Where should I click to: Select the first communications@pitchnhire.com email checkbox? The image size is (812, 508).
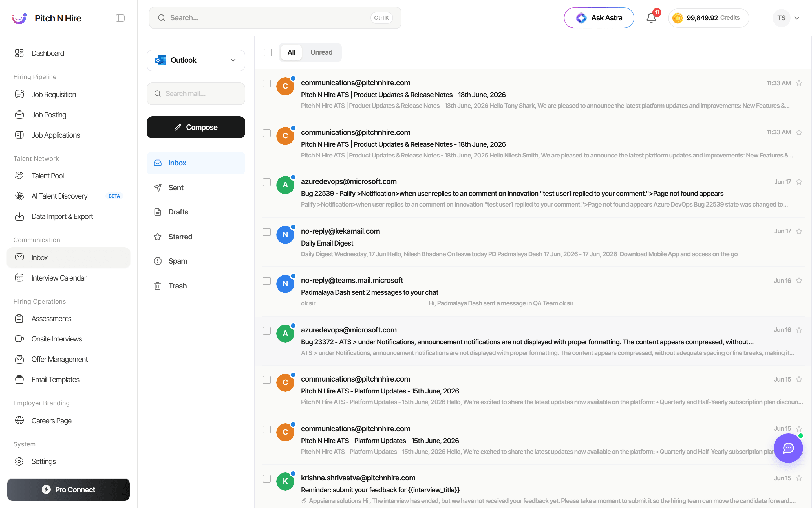coord(267,83)
